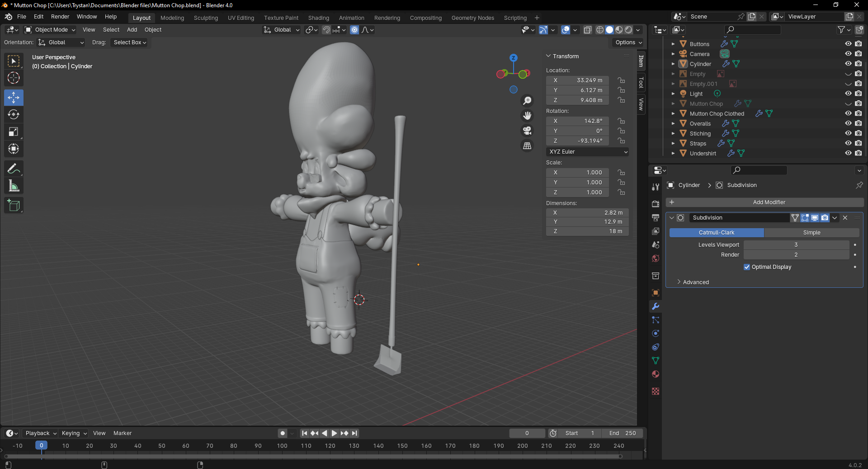Toggle camera view in viewport
868x469 pixels.
[527, 131]
